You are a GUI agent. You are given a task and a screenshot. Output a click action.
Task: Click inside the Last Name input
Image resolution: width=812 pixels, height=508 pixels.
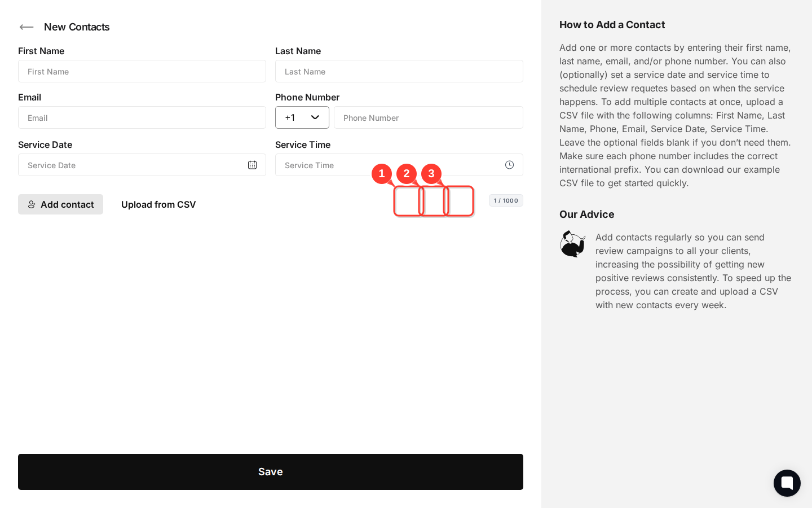click(399, 71)
